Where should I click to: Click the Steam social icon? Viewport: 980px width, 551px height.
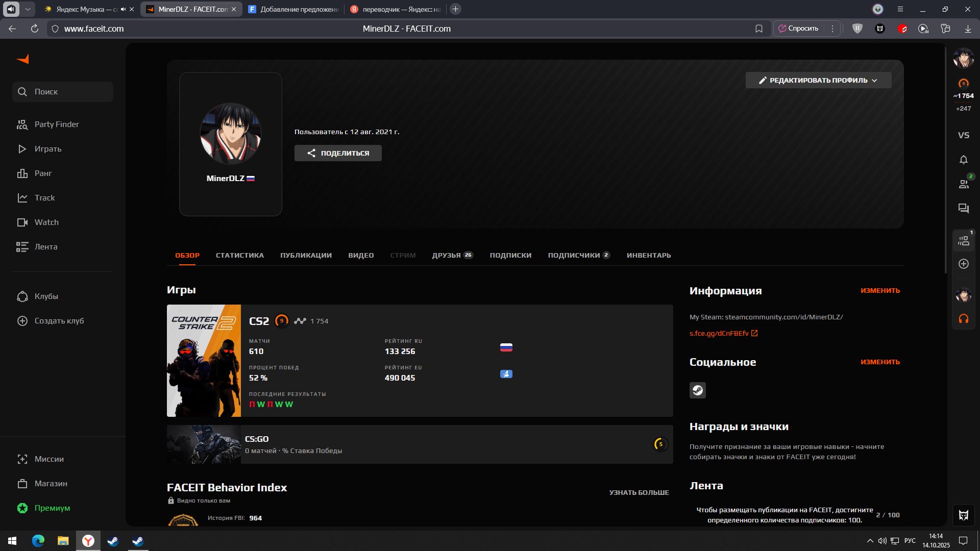pos(697,391)
